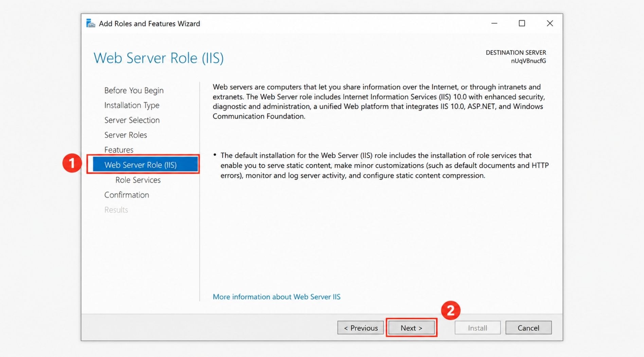The image size is (644, 357).
Task: Cancel the wizard
Action: coord(529,328)
